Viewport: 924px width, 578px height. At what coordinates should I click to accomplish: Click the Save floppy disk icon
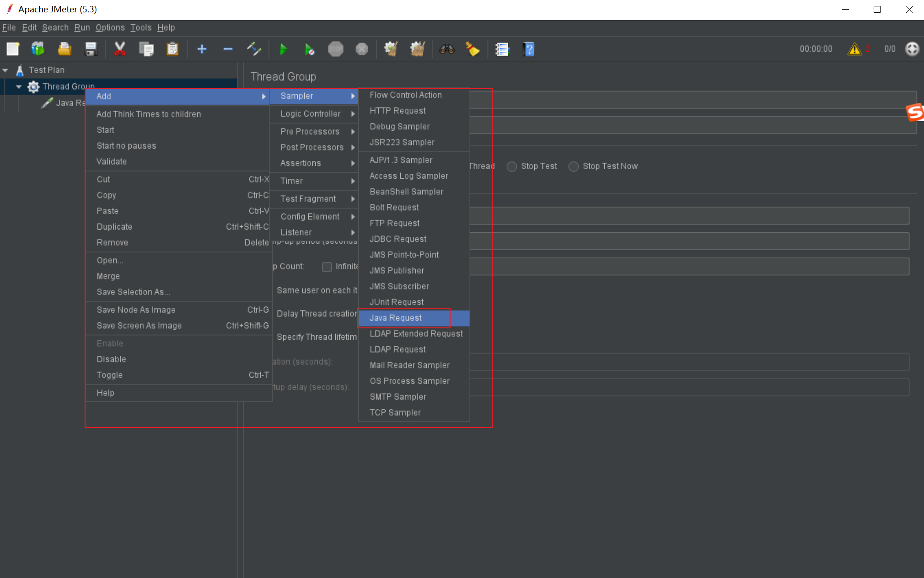[x=91, y=49]
